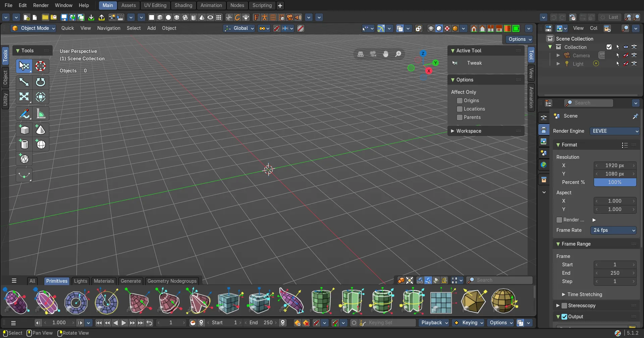
Task: Switch to the Shading workspace tab
Action: pyautogui.click(x=183, y=5)
